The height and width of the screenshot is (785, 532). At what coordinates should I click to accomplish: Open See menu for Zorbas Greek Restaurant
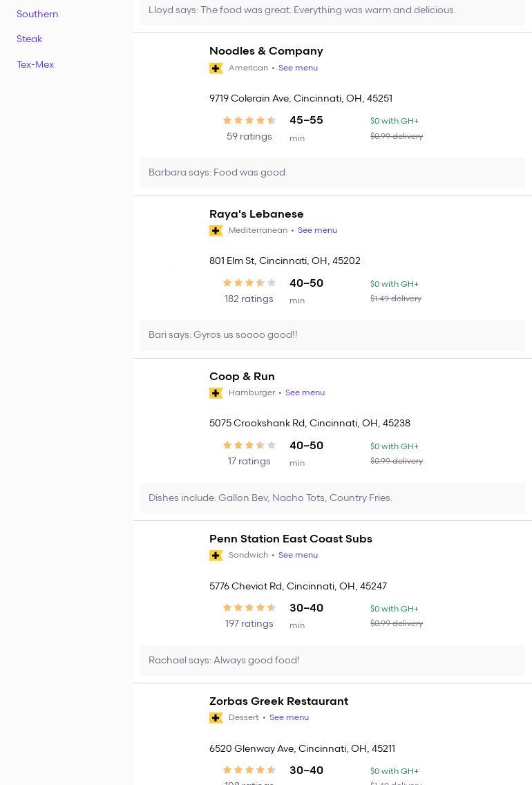pos(289,718)
